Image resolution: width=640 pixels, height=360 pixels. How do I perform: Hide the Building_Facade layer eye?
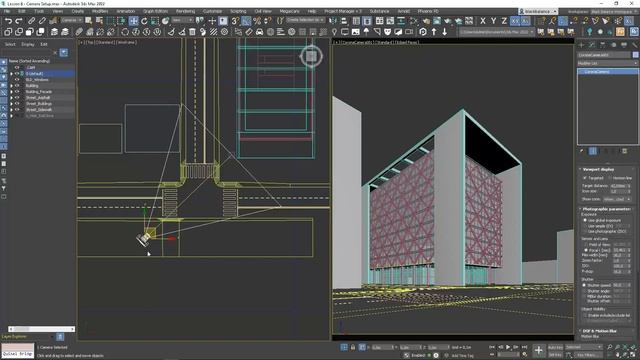click(x=17, y=92)
